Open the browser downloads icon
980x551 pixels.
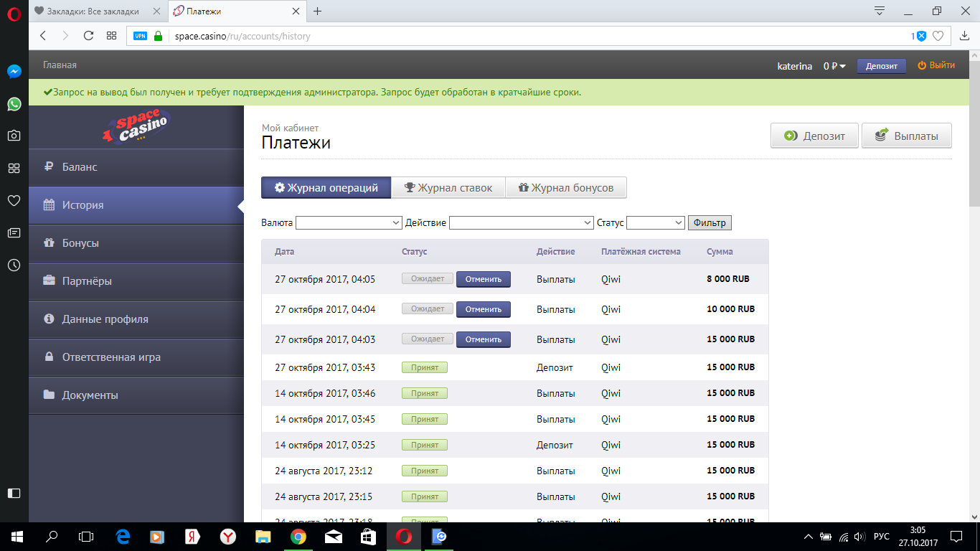click(964, 36)
